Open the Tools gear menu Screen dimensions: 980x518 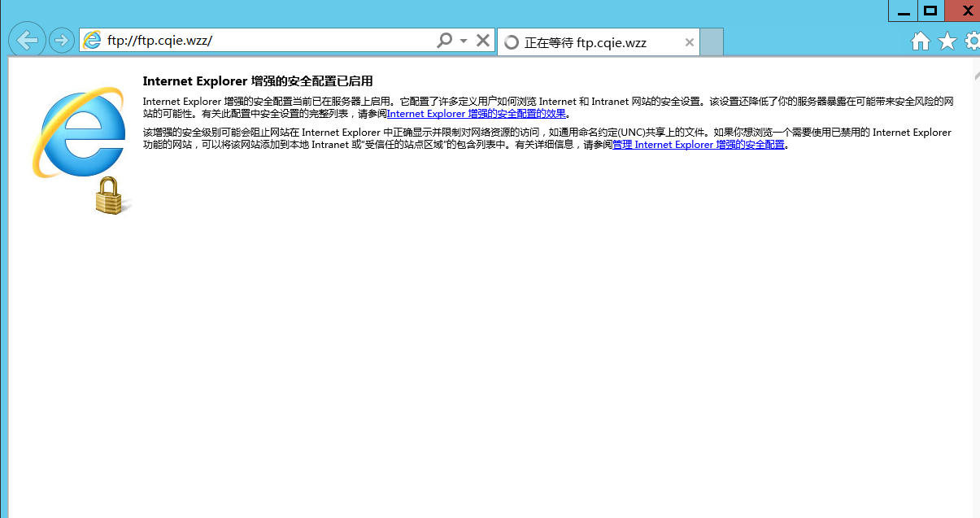[x=973, y=41]
